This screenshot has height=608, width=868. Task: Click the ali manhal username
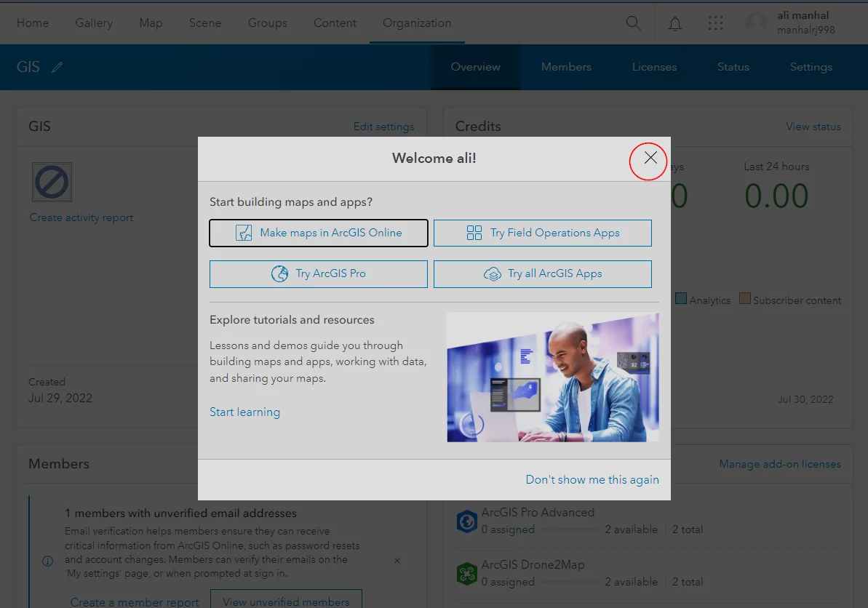coord(803,15)
